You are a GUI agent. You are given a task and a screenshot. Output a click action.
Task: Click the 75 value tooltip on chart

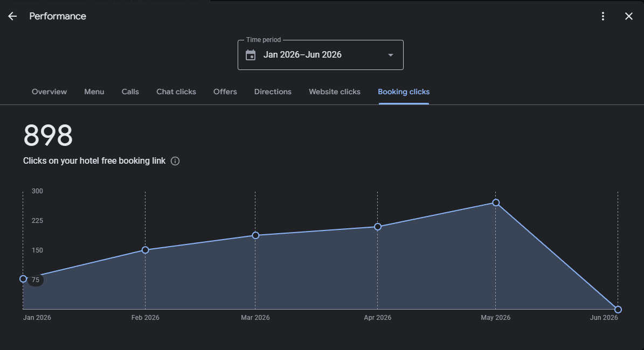(36, 280)
